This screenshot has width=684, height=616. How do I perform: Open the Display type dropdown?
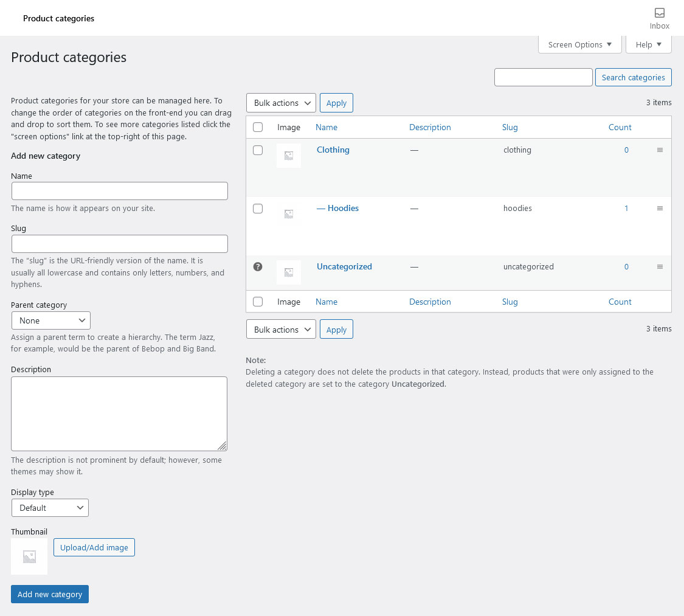[50, 508]
